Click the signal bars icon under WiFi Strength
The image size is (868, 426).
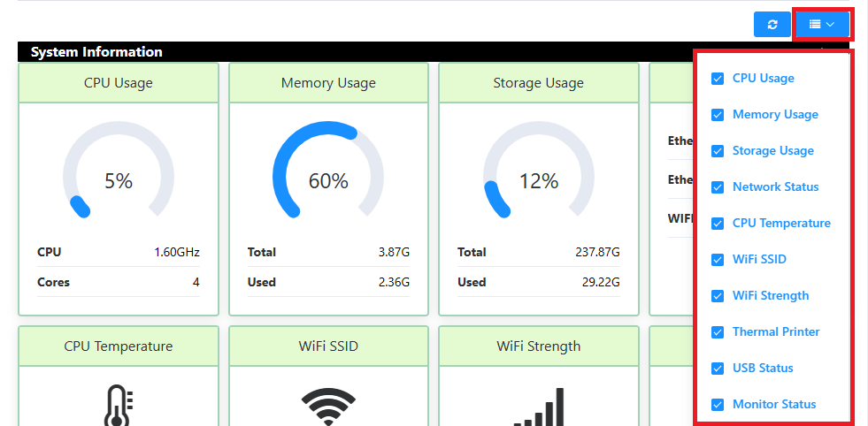point(539,407)
